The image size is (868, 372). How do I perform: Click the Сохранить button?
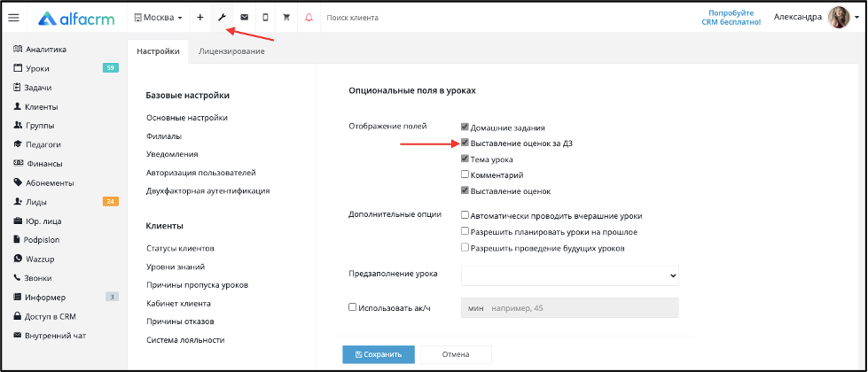coord(379,354)
